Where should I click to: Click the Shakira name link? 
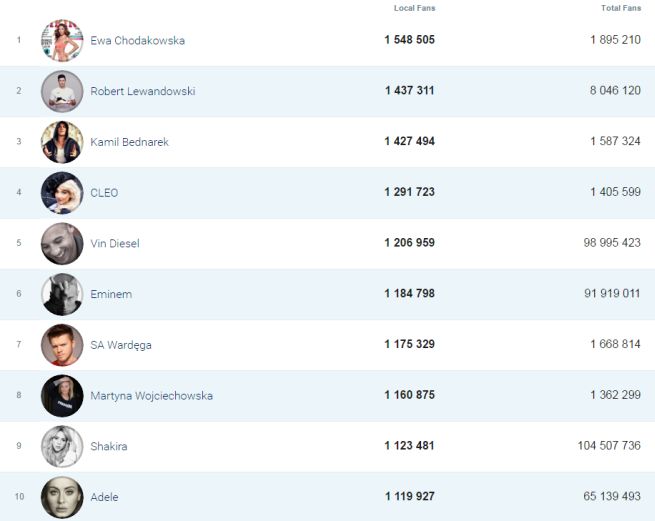pos(108,447)
